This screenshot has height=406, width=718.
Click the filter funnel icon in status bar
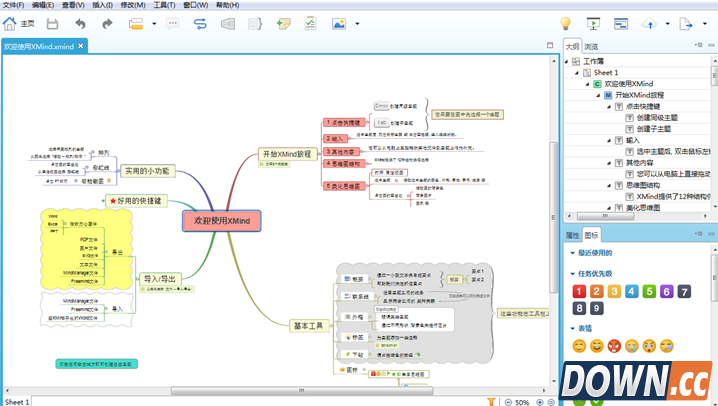coord(491,401)
